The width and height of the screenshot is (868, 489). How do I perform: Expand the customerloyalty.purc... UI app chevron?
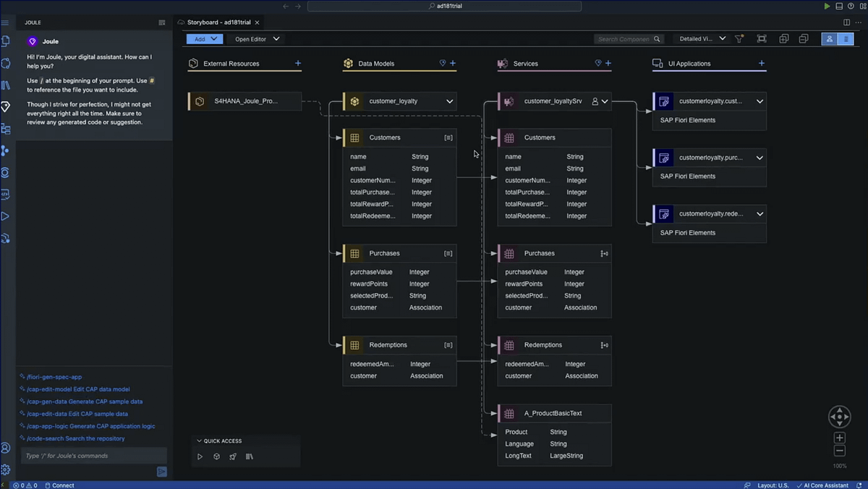point(759,158)
